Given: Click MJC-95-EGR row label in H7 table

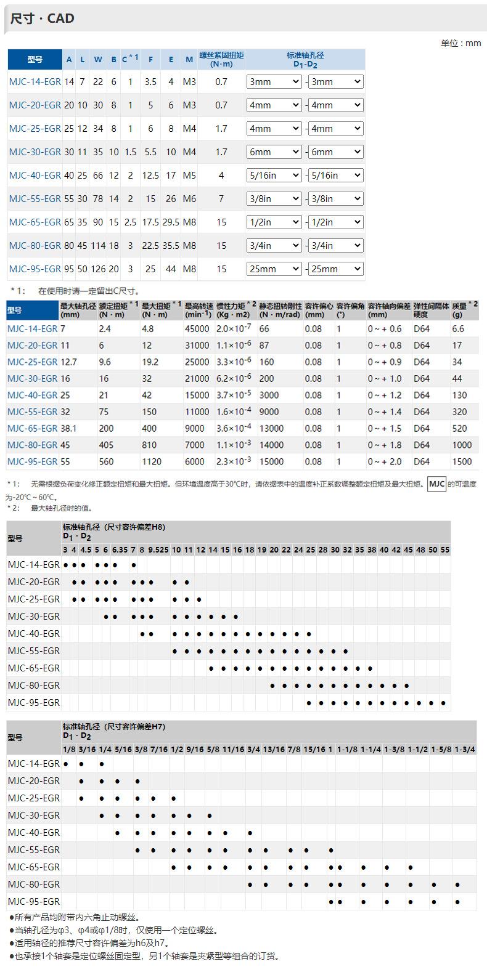Looking at the screenshot, I should click(x=34, y=901).
